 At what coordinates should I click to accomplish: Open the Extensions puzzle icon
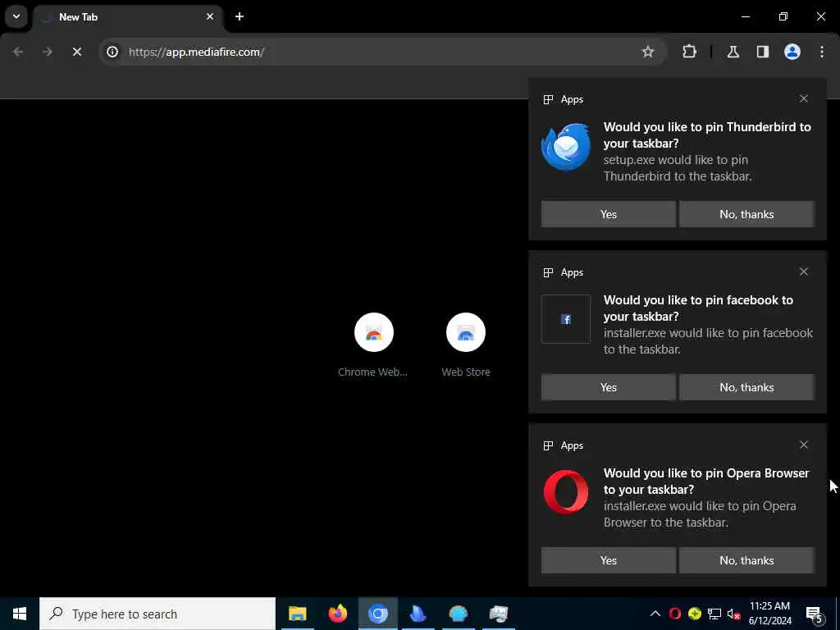coord(689,52)
